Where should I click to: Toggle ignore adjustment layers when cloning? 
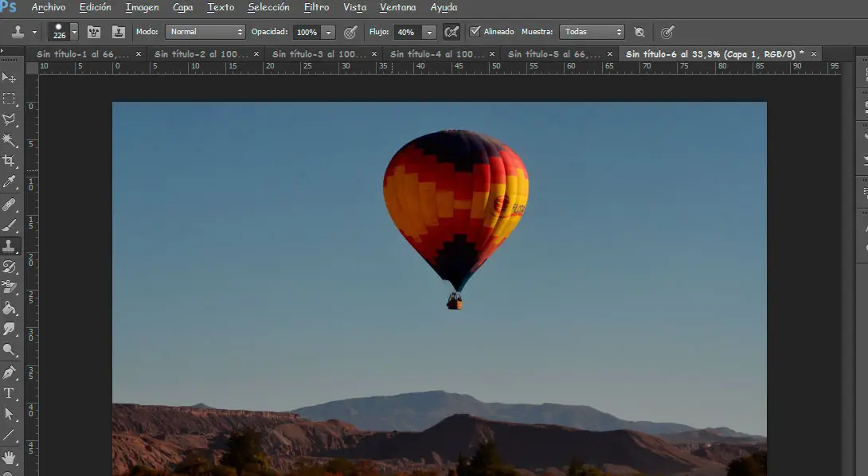point(639,32)
